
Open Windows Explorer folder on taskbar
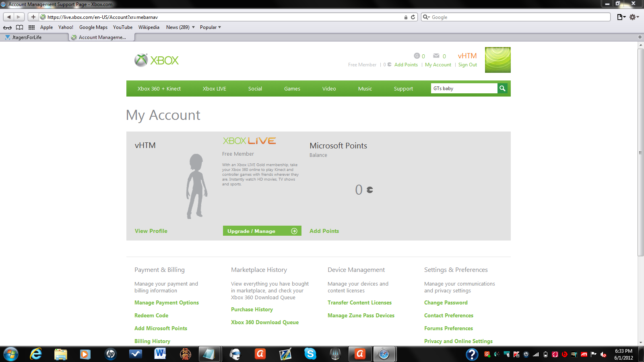point(61,354)
